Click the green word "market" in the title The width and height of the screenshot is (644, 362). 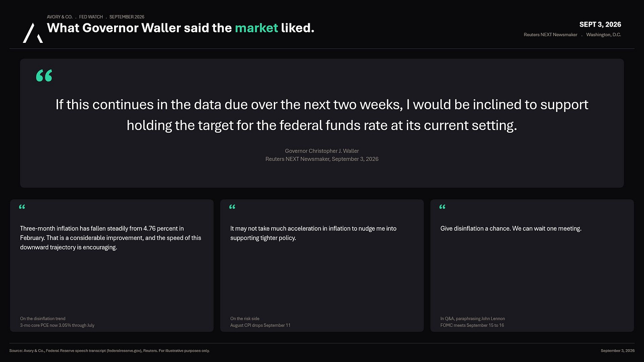257,28
